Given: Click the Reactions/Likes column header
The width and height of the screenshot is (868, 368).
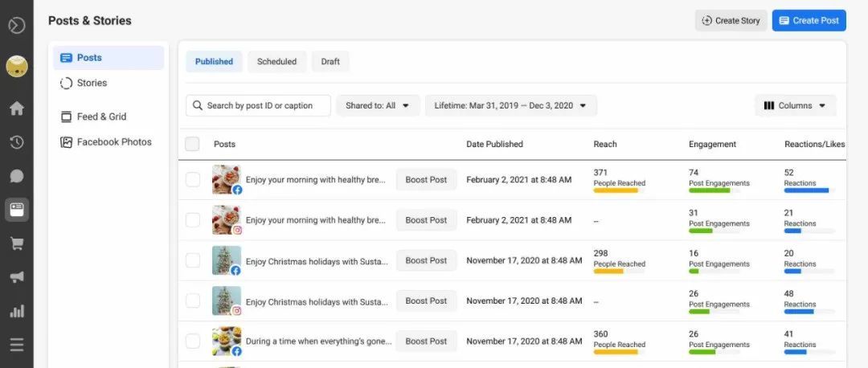Looking at the screenshot, I should coord(814,144).
